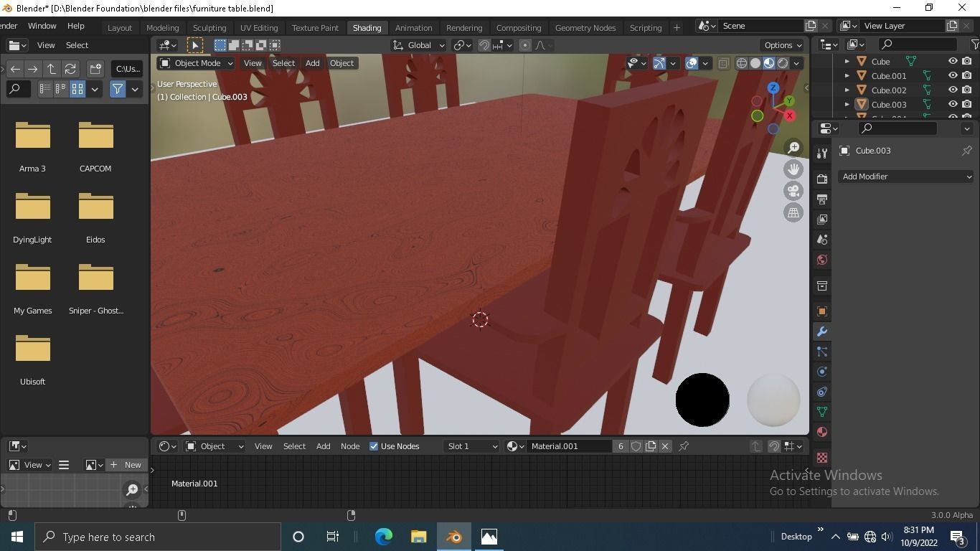This screenshot has height=551, width=980.
Task: Switch perspective/orthographic grid icon
Action: (x=793, y=212)
